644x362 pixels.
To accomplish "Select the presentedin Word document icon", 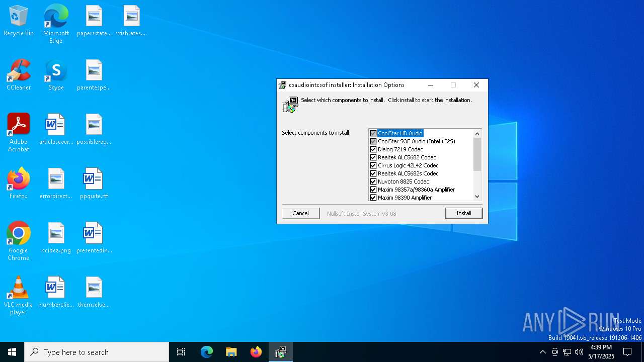I will click(94, 238).
